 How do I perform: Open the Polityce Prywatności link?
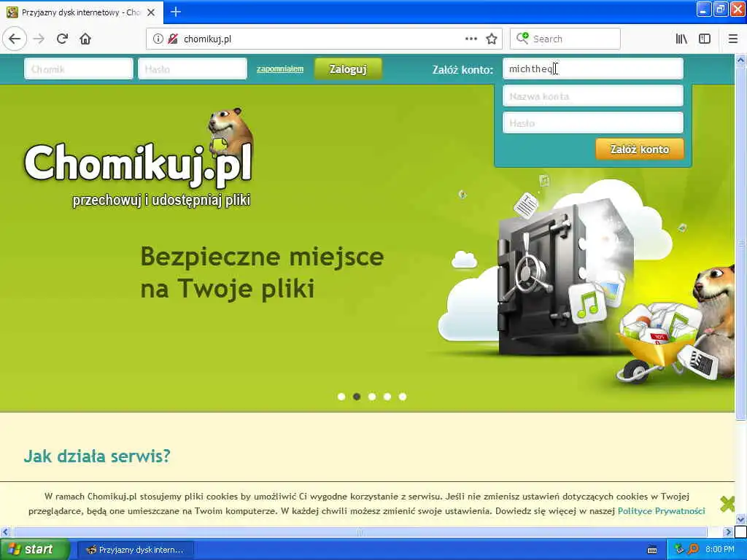click(x=661, y=511)
